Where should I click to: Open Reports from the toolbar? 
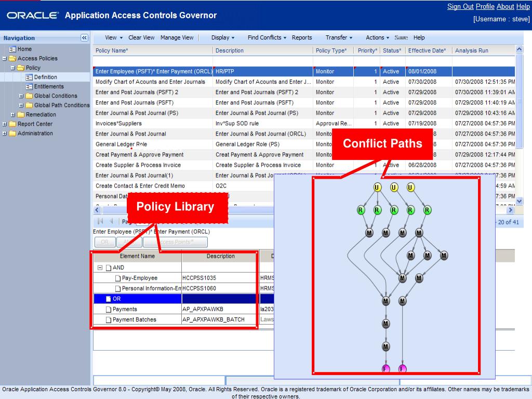click(x=302, y=37)
